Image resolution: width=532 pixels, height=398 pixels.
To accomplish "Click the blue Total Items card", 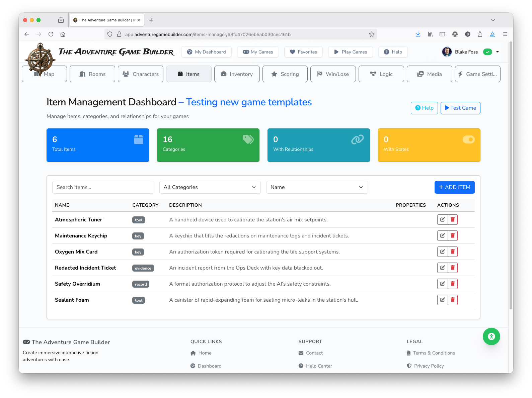I will pos(98,145).
